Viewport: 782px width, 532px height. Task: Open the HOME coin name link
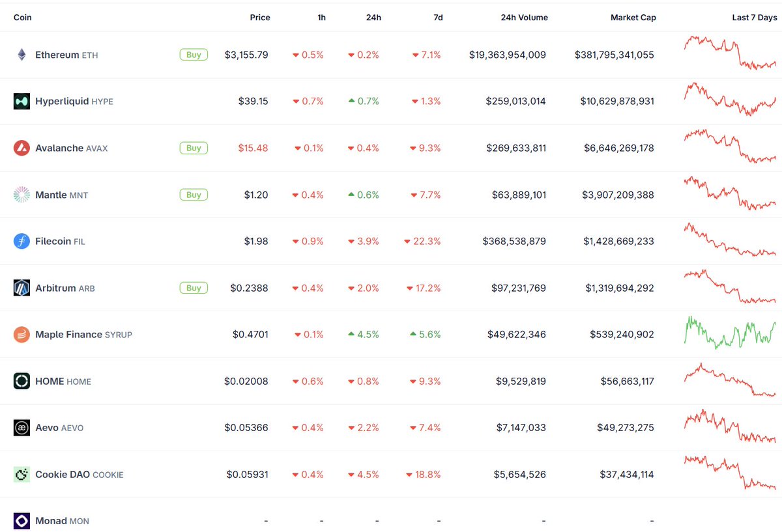[63, 382]
